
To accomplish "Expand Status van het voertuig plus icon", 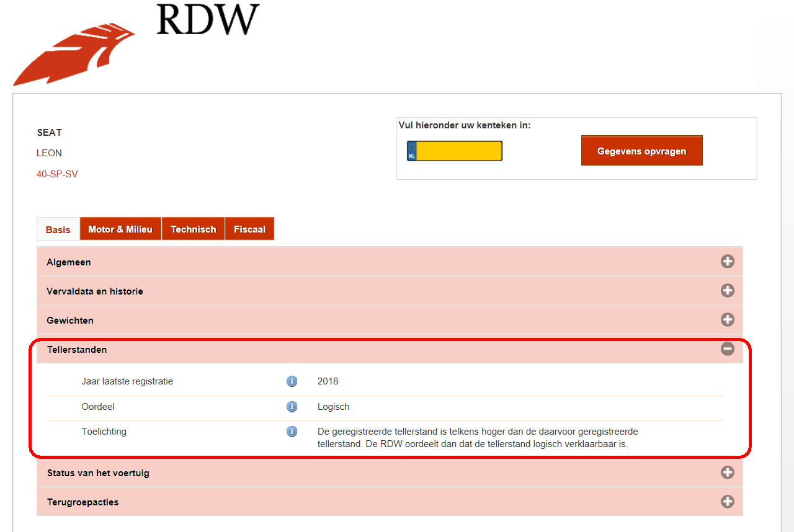I will coord(727,472).
